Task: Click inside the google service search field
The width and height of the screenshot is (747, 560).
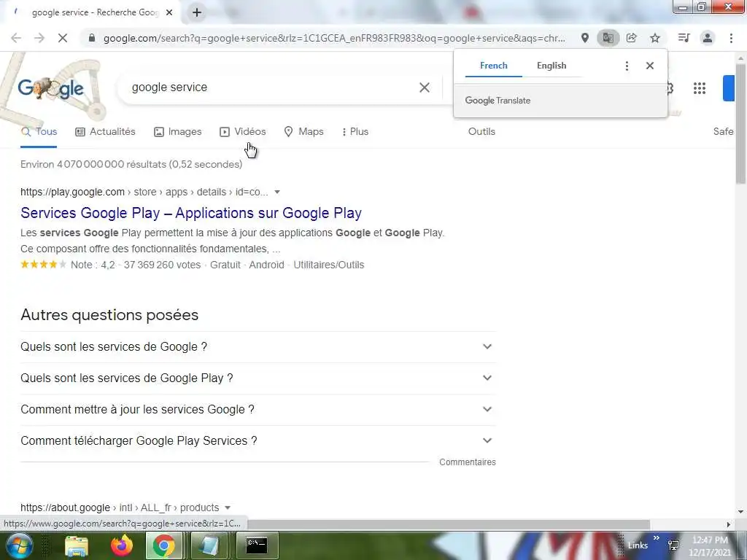Action: pyautogui.click(x=271, y=87)
